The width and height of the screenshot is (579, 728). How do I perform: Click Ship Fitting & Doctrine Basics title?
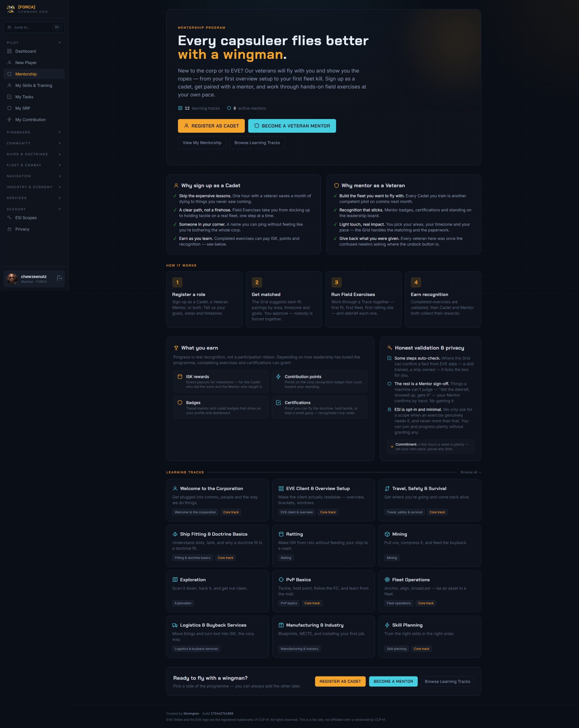coord(213,535)
